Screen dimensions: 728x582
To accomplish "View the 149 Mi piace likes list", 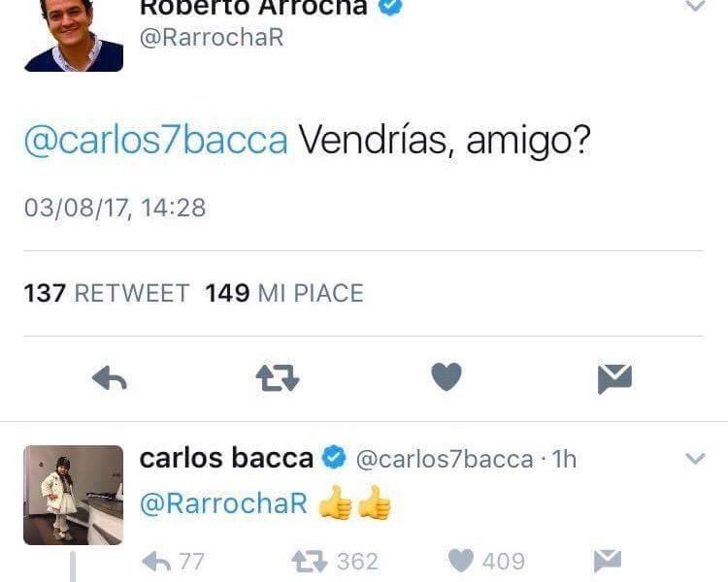I will [284, 293].
